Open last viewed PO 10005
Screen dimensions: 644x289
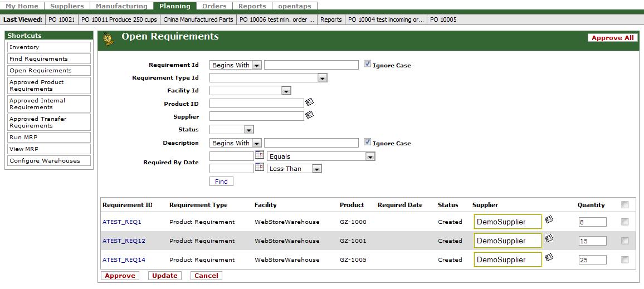tap(443, 19)
